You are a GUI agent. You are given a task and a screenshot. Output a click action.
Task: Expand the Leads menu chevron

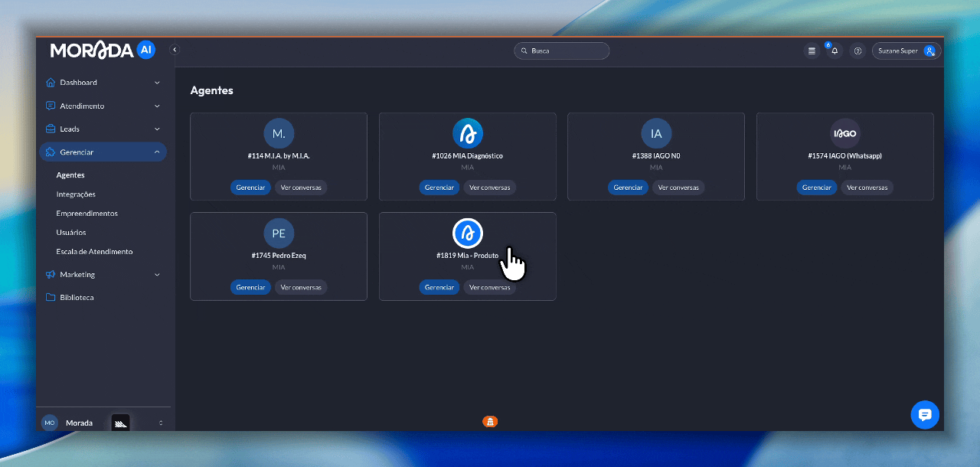[157, 129]
